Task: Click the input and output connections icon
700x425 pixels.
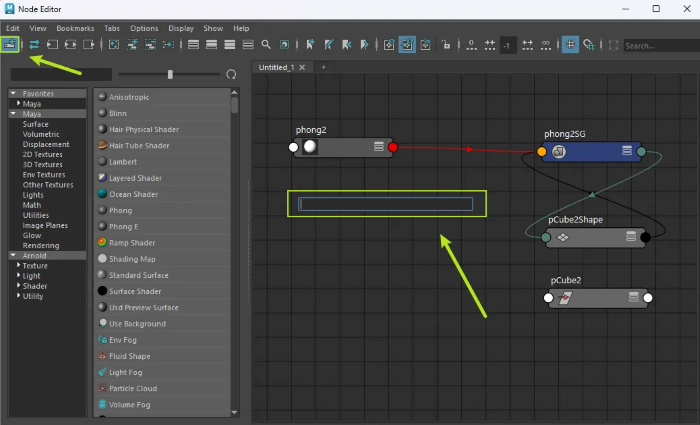Action: pos(33,45)
